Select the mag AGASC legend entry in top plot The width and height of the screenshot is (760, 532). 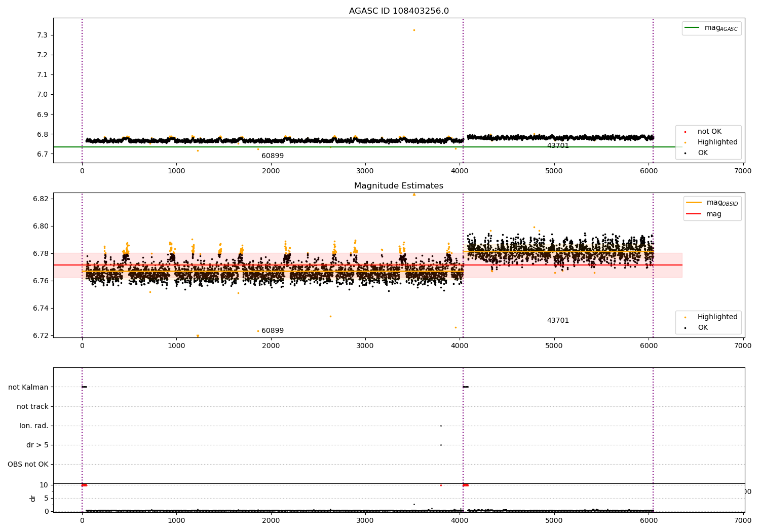click(711, 28)
